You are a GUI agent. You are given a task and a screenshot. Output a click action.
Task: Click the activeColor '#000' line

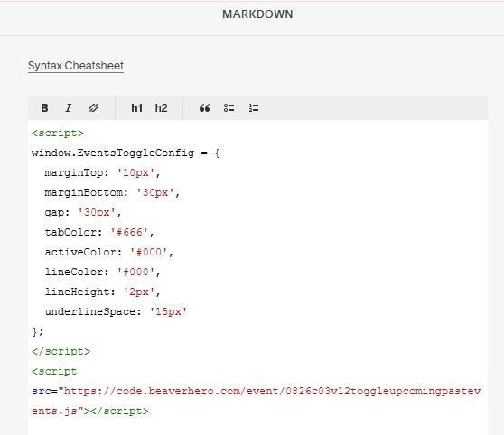(x=109, y=252)
